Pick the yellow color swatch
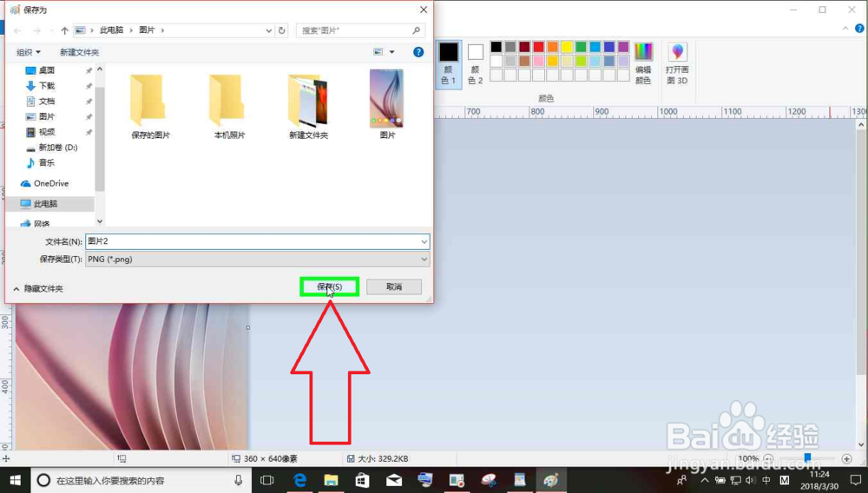The height and width of the screenshot is (493, 868). click(x=567, y=47)
